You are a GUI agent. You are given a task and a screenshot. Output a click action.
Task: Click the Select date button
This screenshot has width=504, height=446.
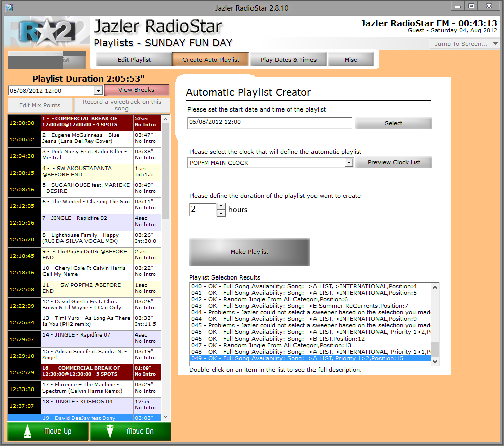[394, 123]
